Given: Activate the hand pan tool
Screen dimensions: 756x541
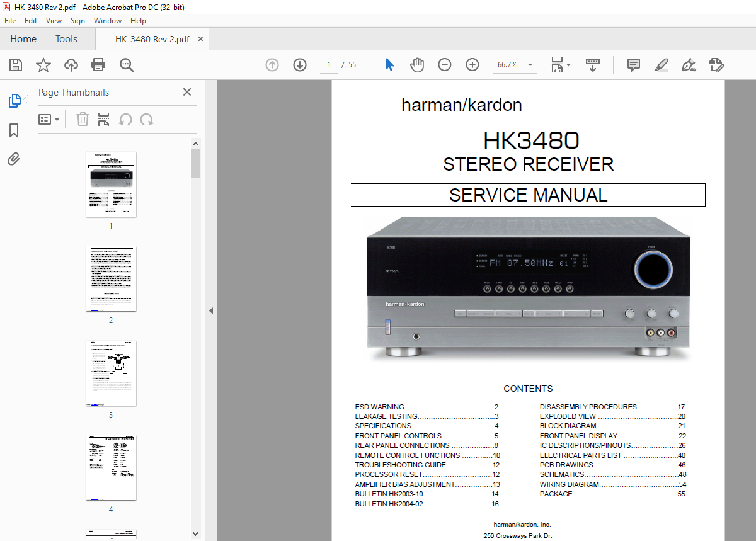Looking at the screenshot, I should (x=417, y=65).
